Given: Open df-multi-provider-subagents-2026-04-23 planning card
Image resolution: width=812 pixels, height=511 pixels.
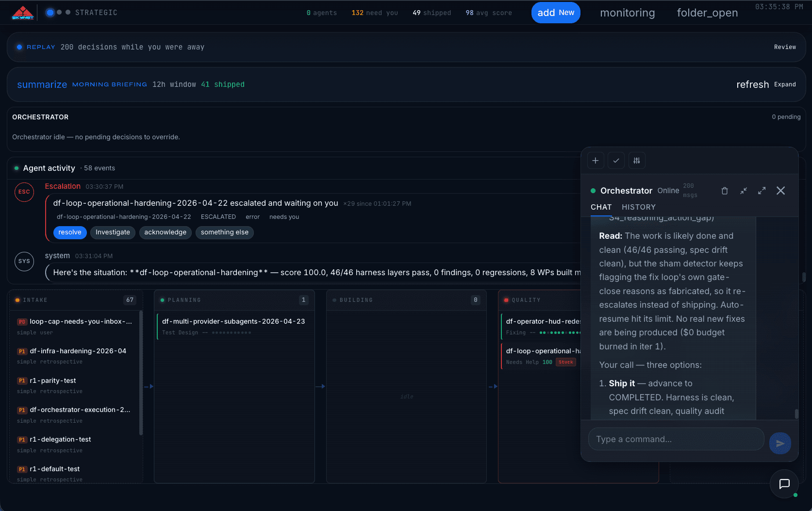Looking at the screenshot, I should 234,327.
